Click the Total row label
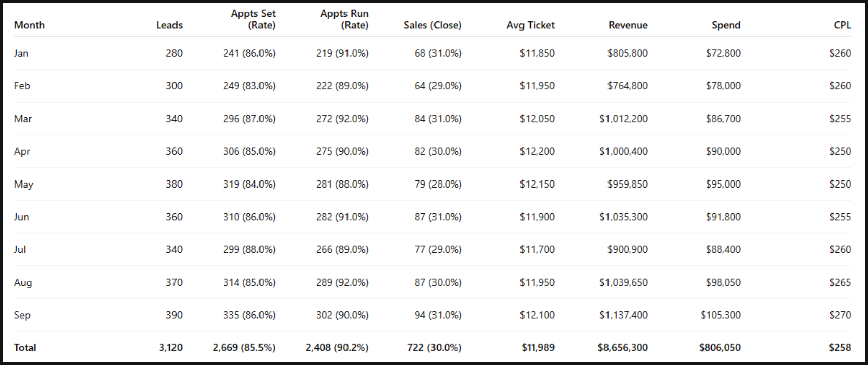 point(25,347)
